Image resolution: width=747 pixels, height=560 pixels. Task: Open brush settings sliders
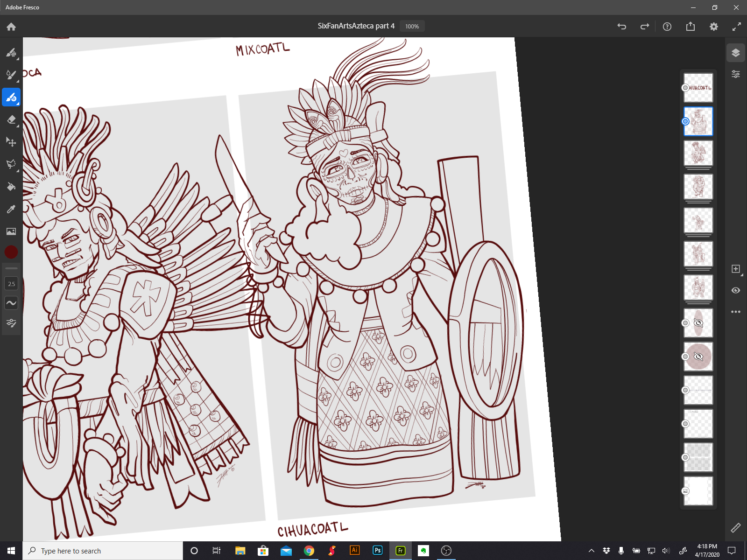11,323
